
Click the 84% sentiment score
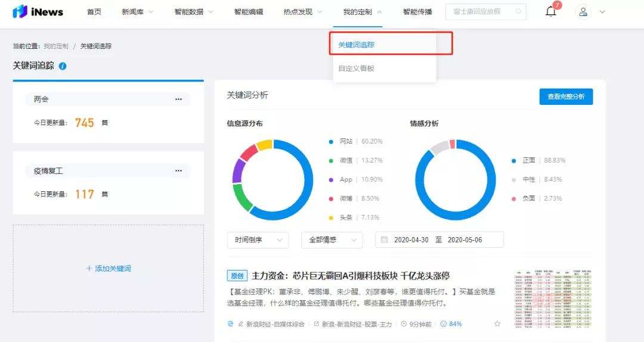pos(455,324)
